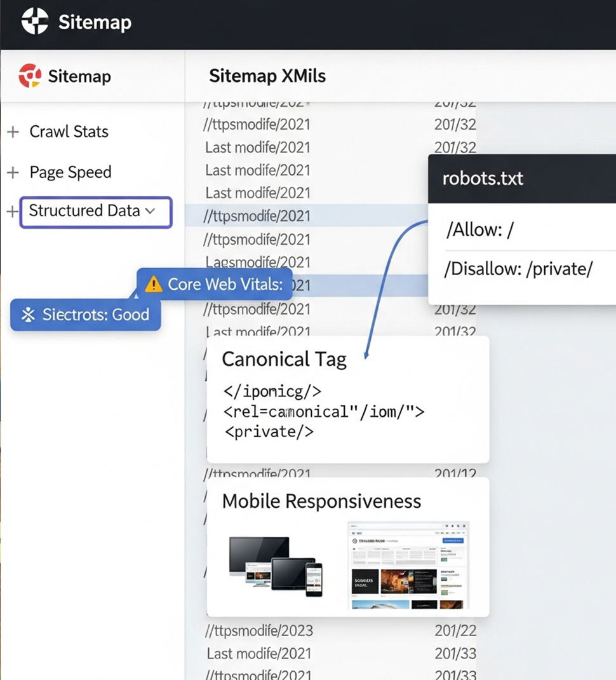Screen dimensions: 616x680
Task: Click the Core Web Vitals badge
Action: [x=215, y=284]
